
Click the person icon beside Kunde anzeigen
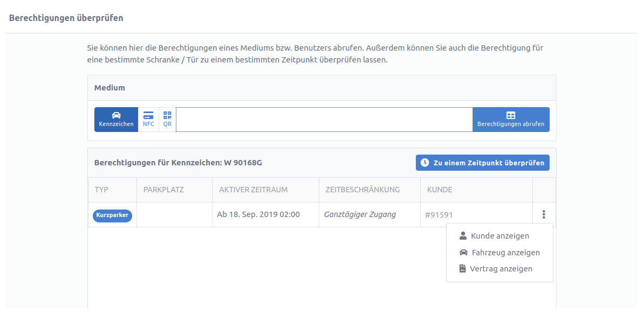(x=463, y=236)
